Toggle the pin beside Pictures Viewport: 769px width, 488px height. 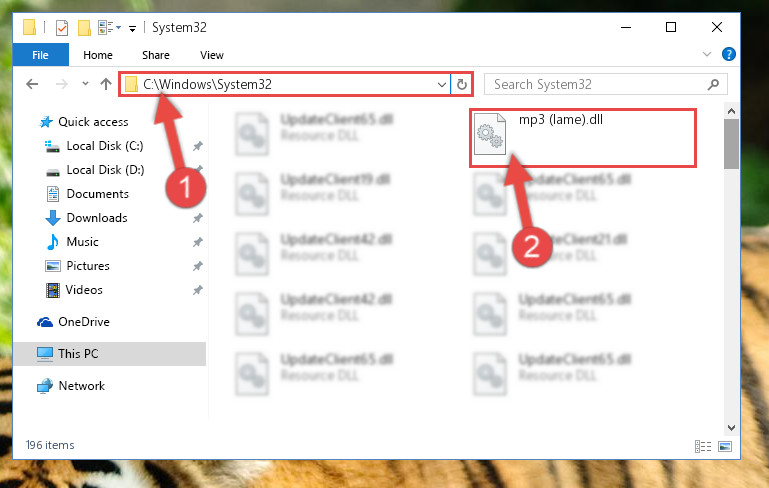click(198, 266)
